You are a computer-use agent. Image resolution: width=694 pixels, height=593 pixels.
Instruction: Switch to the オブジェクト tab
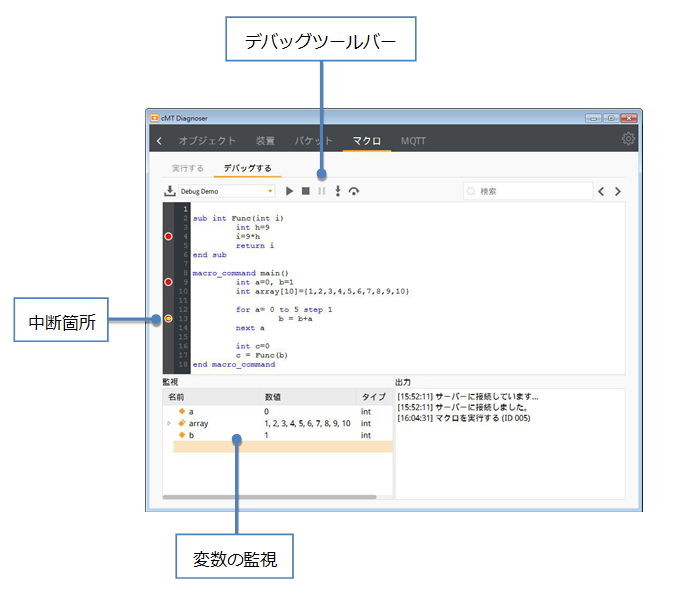(x=207, y=141)
